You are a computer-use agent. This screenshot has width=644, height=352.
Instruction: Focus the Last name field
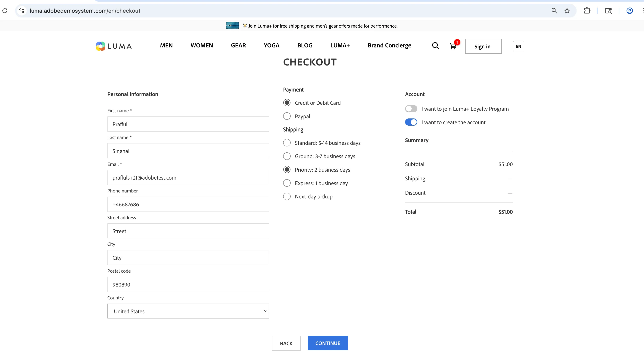[x=188, y=151]
